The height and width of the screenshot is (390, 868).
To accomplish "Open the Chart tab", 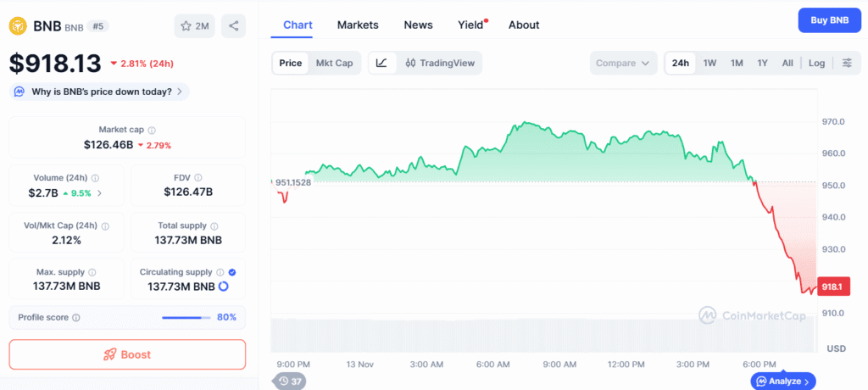I will coord(298,25).
